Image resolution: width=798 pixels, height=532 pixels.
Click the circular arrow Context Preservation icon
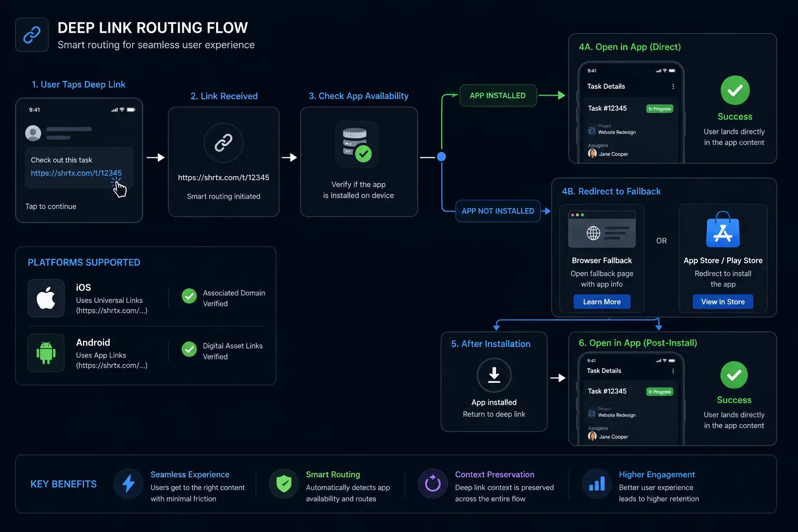coord(433,484)
